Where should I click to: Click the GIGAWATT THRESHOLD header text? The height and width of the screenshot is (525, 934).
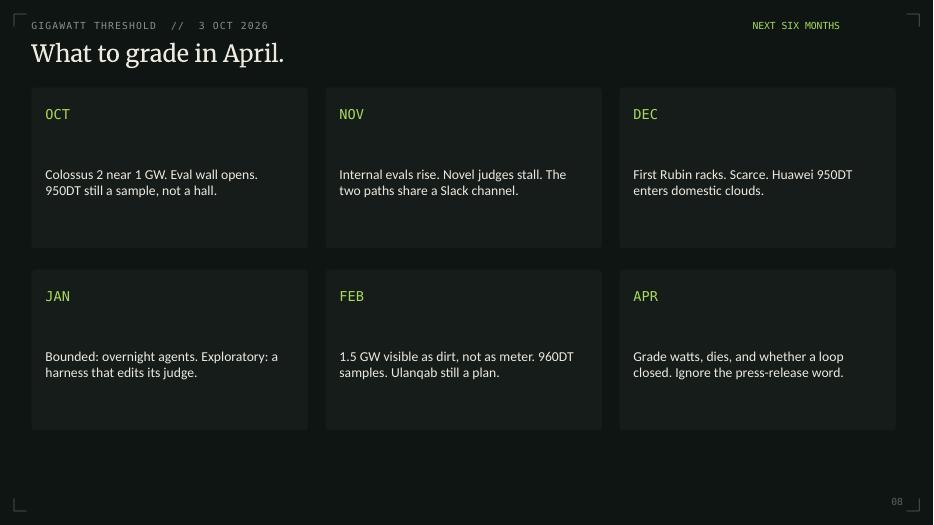(x=94, y=26)
